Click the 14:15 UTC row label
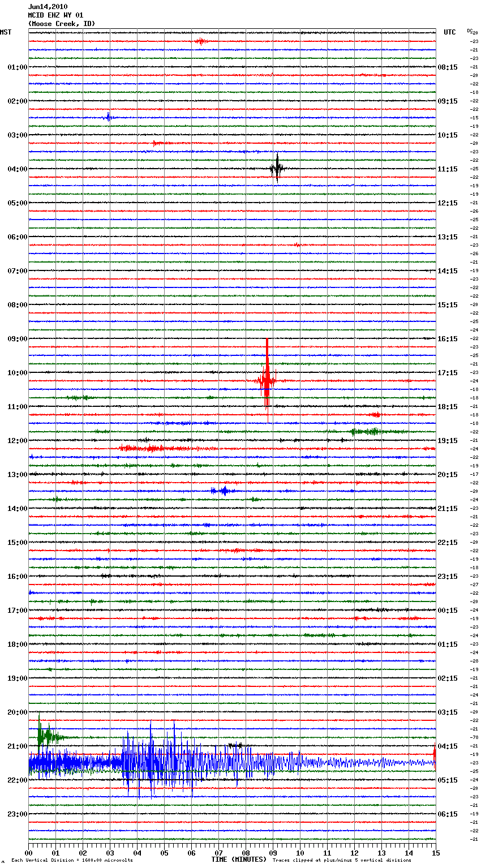This screenshot has width=481, height=868. pyautogui.click(x=448, y=271)
